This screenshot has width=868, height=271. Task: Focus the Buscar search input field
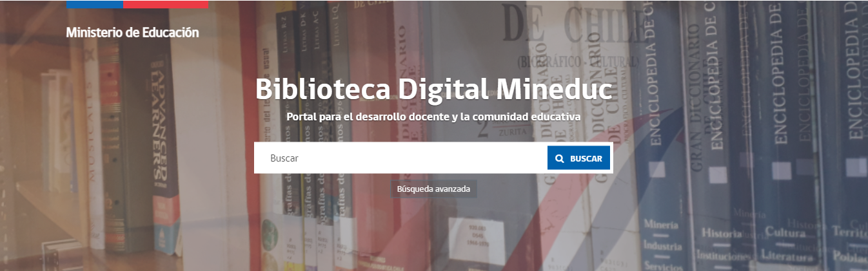point(400,158)
